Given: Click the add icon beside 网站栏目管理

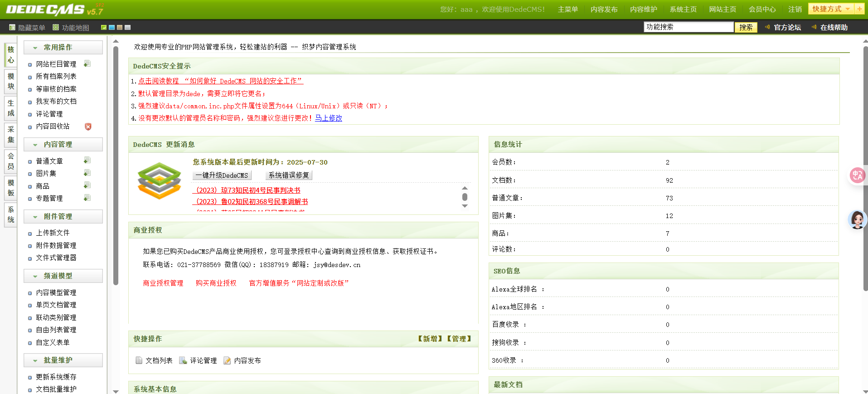Looking at the screenshot, I should pyautogui.click(x=87, y=64).
